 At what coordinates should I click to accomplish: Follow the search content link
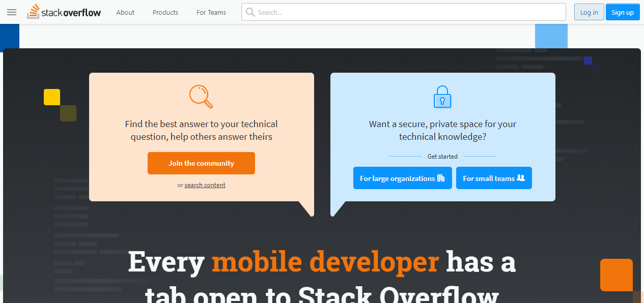coord(205,185)
